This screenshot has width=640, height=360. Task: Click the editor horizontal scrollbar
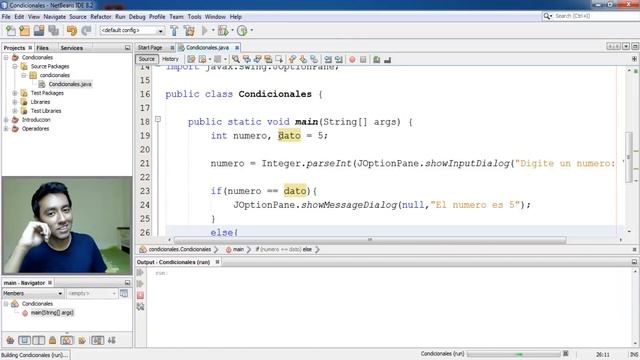point(370,240)
